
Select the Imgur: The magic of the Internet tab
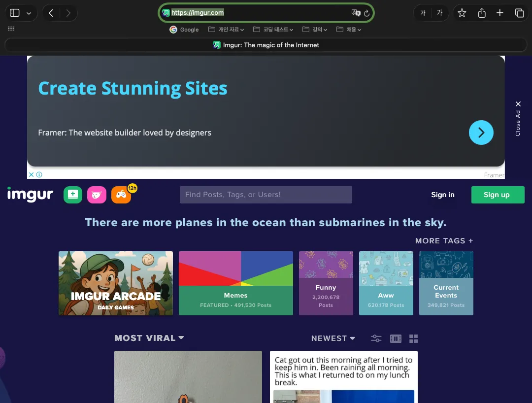coord(266,45)
